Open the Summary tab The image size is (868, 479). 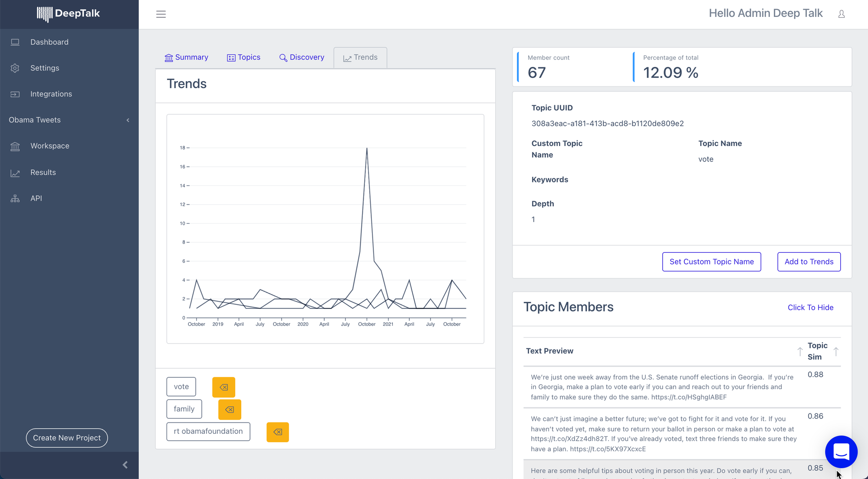187,57
